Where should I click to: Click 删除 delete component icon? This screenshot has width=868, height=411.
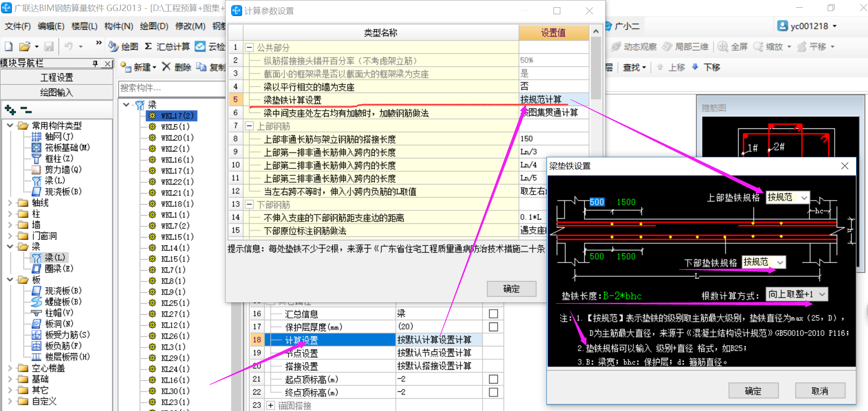[177, 67]
